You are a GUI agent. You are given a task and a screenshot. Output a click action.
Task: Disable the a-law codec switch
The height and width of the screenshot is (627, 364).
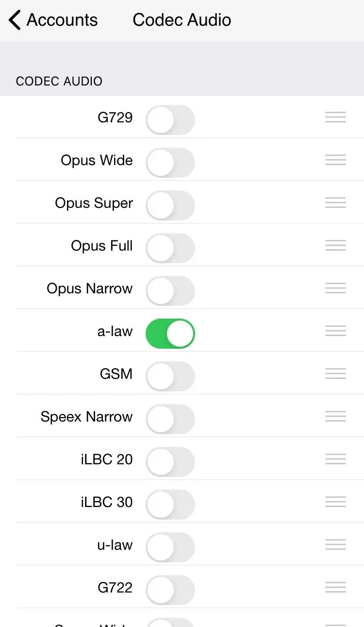click(x=170, y=334)
